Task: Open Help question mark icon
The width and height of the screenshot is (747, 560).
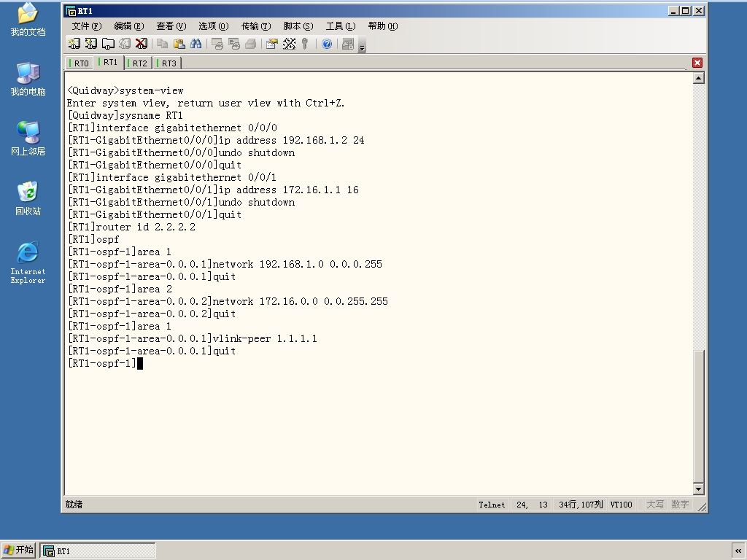Action: coord(327,44)
